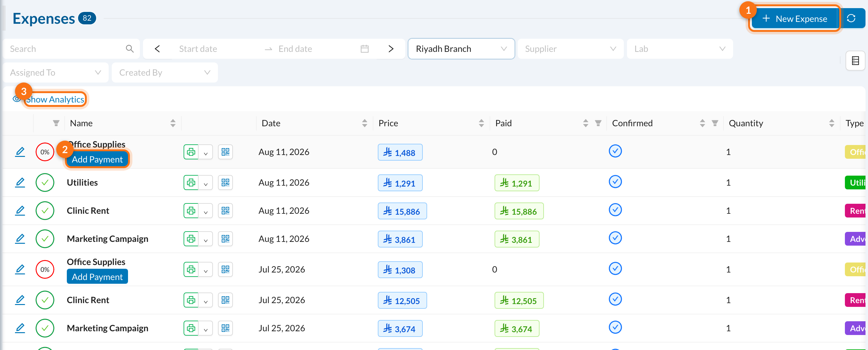The width and height of the screenshot is (868, 350).
Task: Toggle confirmed check for Aug 11 Clinic Rent
Action: tap(615, 210)
